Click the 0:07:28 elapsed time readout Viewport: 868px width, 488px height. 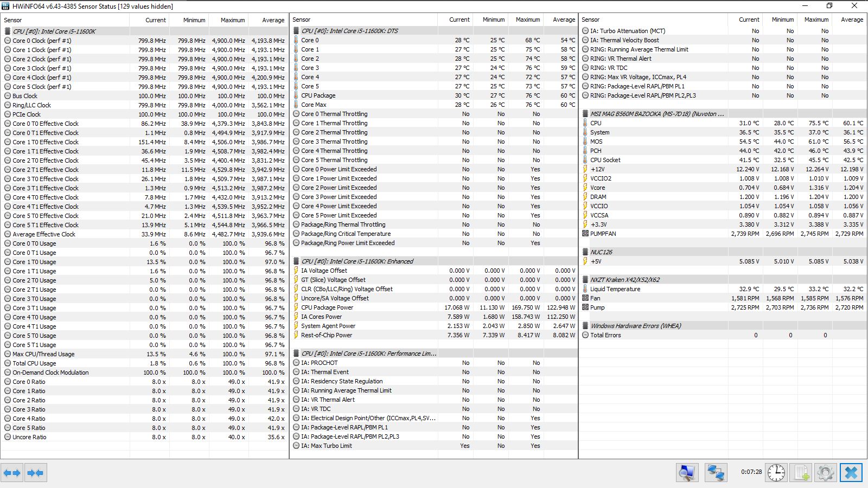(751, 472)
